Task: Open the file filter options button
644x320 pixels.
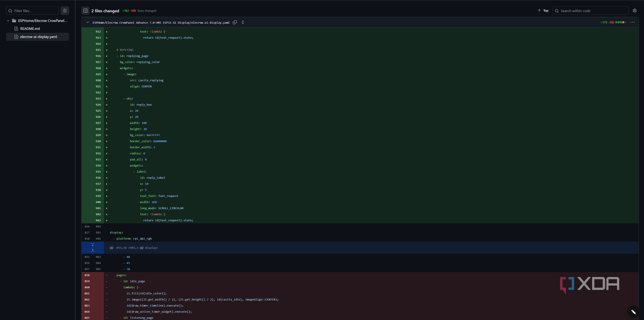Action: point(65,11)
